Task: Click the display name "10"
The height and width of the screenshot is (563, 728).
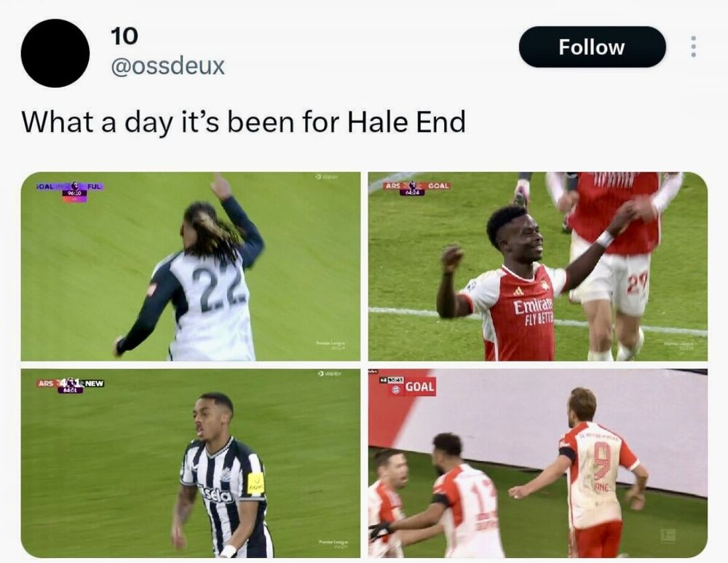Action: click(124, 36)
